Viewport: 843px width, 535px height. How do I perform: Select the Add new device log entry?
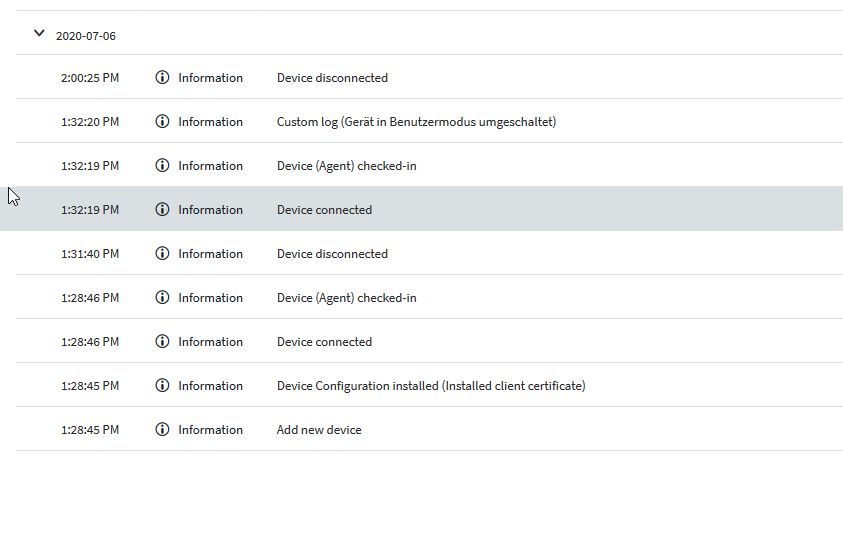[319, 430]
